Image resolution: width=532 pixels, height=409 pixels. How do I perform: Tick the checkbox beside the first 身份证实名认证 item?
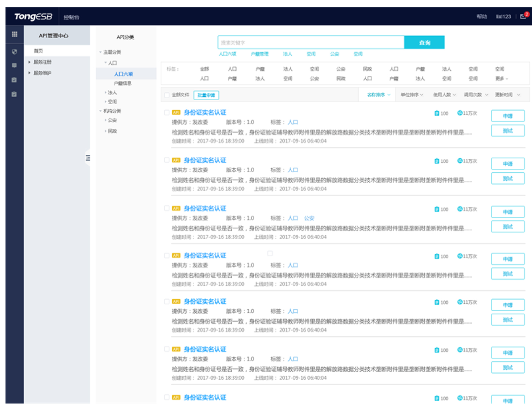point(167,112)
